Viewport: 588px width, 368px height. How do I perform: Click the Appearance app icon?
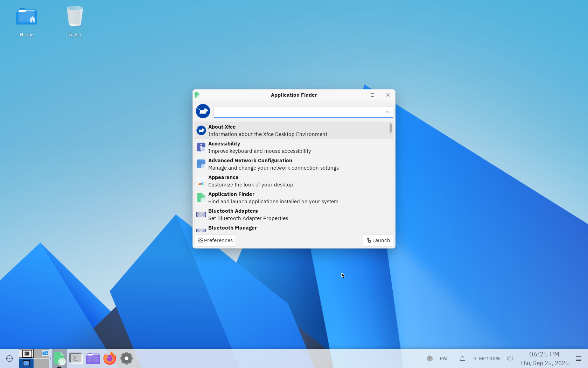[x=201, y=181]
